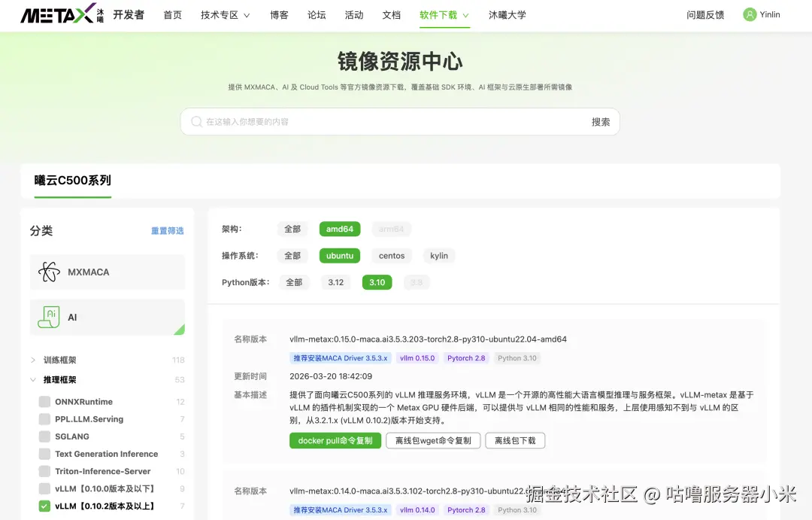Select the 曦云C500系列 tab
812x520 pixels.
tap(72, 181)
